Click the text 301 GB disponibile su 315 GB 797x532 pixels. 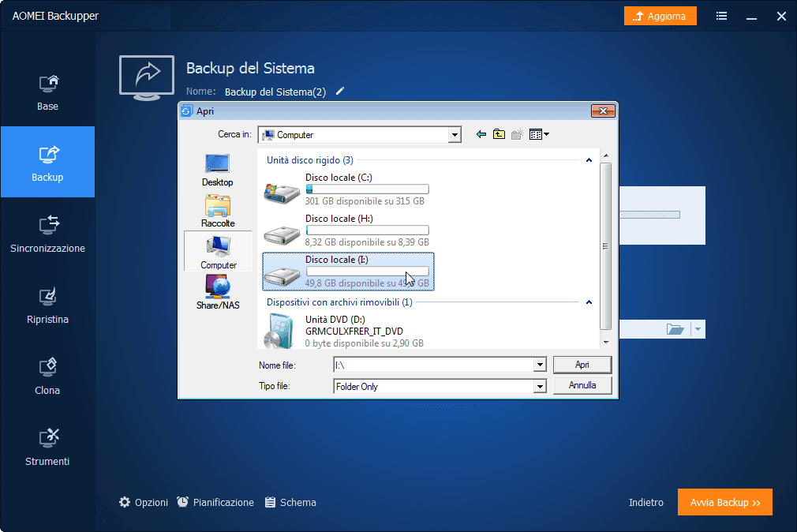click(365, 201)
